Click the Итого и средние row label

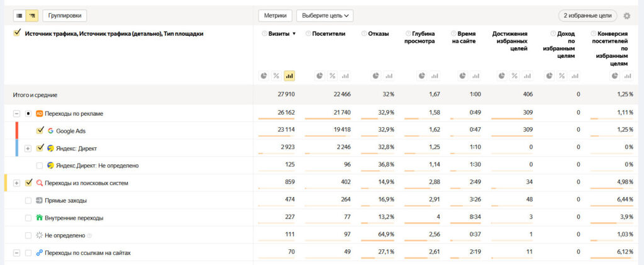click(35, 95)
